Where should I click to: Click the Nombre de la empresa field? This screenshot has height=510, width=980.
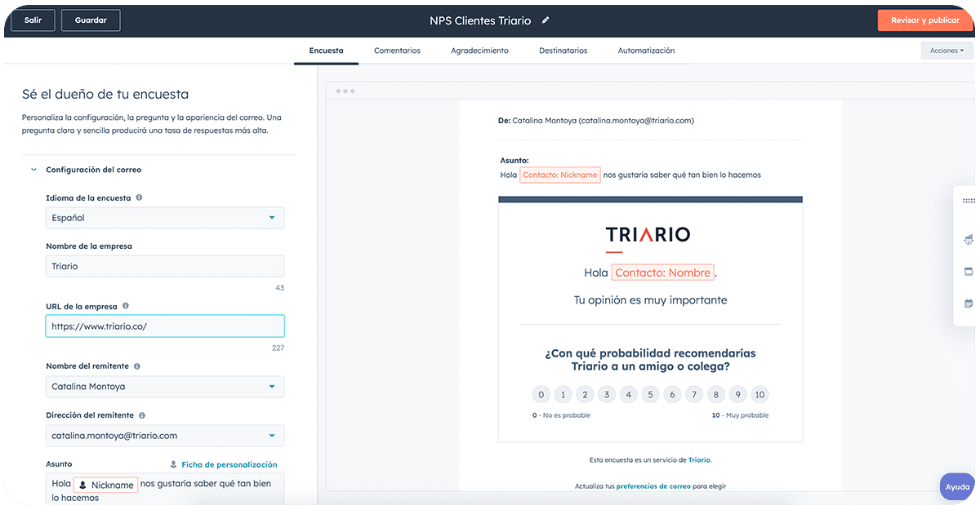(165, 266)
